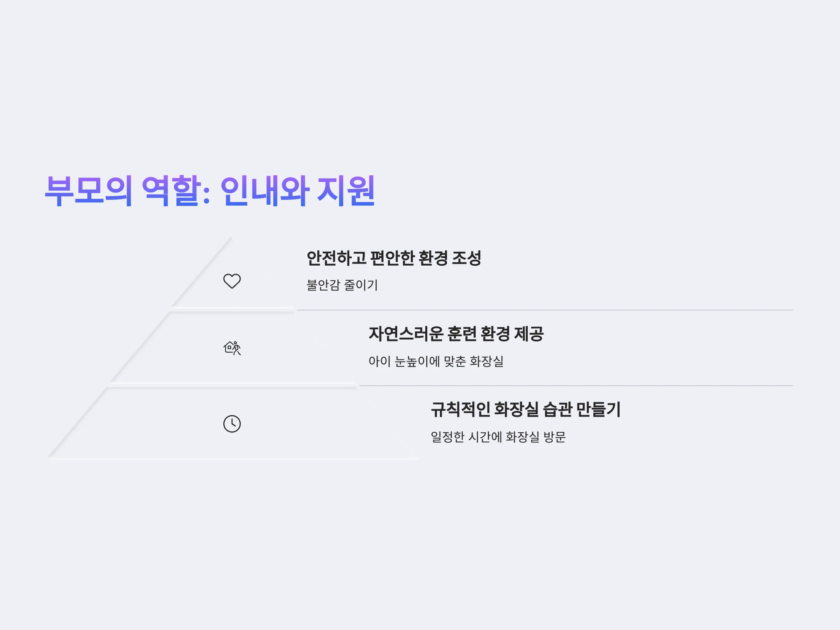Click the word 지원 in the title
Image resolution: width=840 pixels, height=630 pixels.
click(x=346, y=191)
